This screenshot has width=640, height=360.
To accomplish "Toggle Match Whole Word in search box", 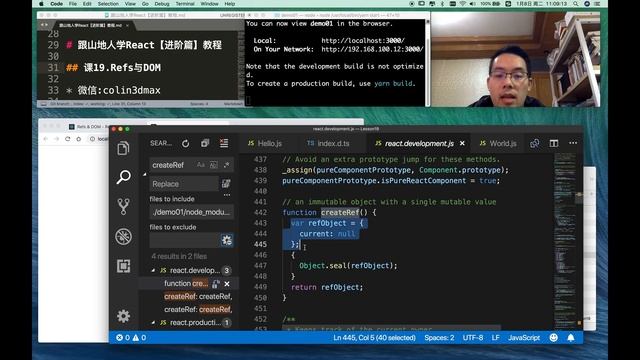I will pos(213,165).
